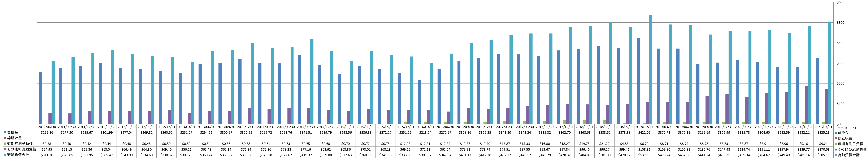Click the 2021/03/31 date column header
868x158 pixels.
(x=823, y=127)
